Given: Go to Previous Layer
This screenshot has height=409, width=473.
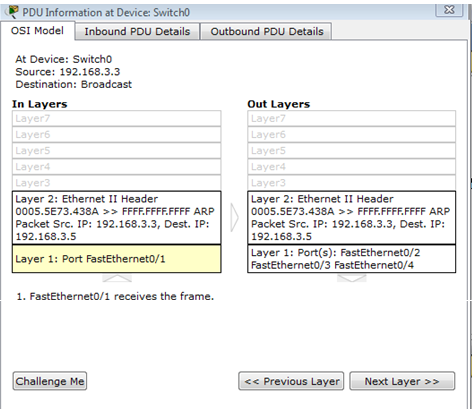Looking at the screenshot, I should point(291,381).
